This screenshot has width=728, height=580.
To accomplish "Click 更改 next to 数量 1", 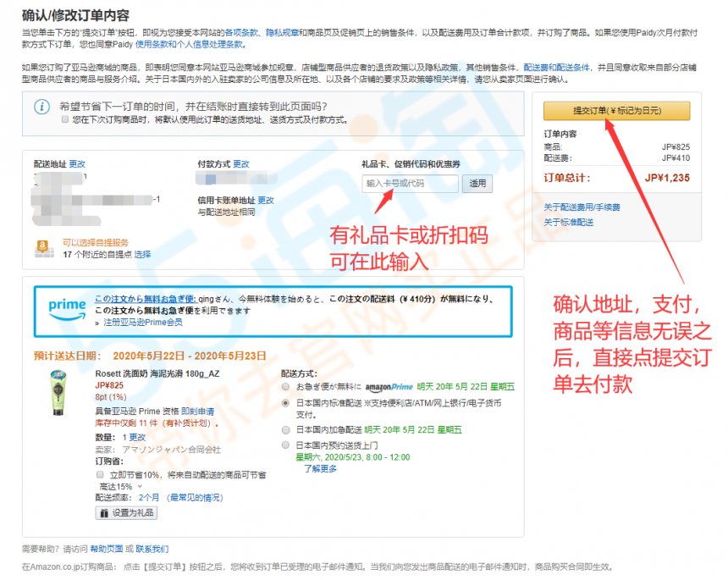I will click(x=137, y=438).
